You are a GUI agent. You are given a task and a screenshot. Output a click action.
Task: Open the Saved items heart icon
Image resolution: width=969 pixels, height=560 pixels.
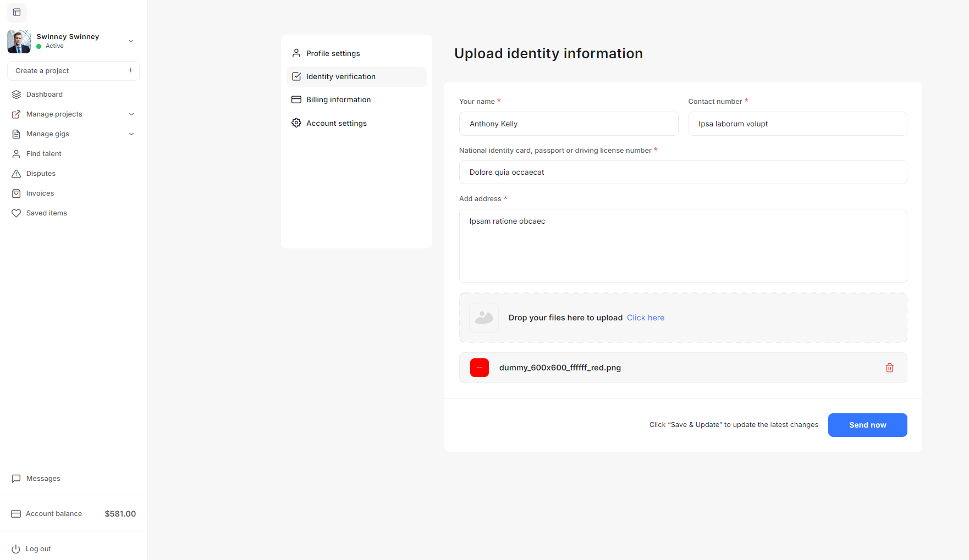click(x=16, y=213)
